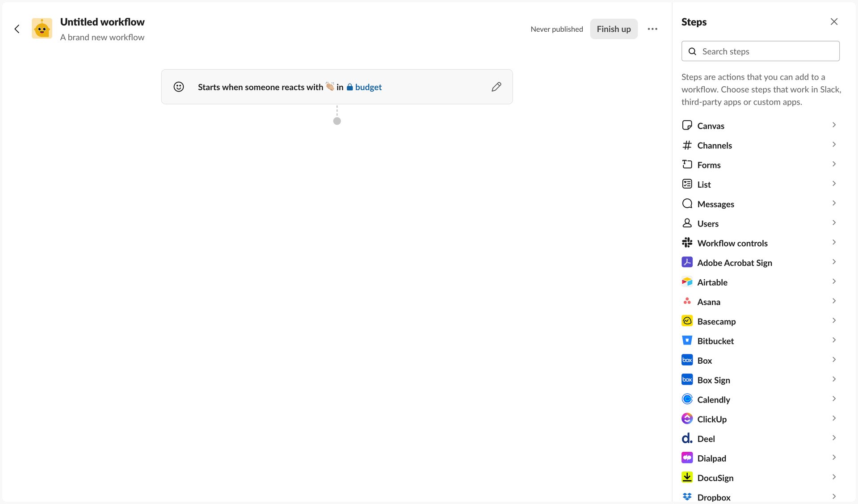Click the Calendly icon
The image size is (858, 504).
pos(687,399)
